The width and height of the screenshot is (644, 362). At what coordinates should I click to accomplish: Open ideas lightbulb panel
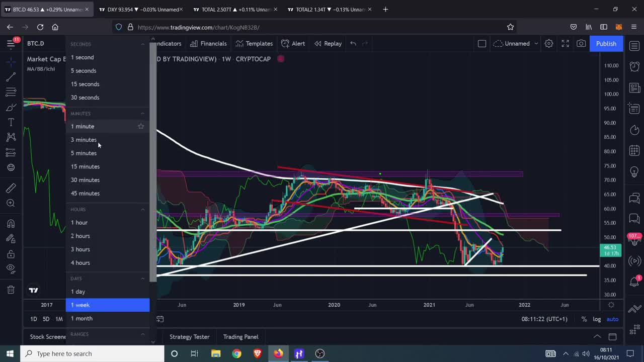pos(634,172)
